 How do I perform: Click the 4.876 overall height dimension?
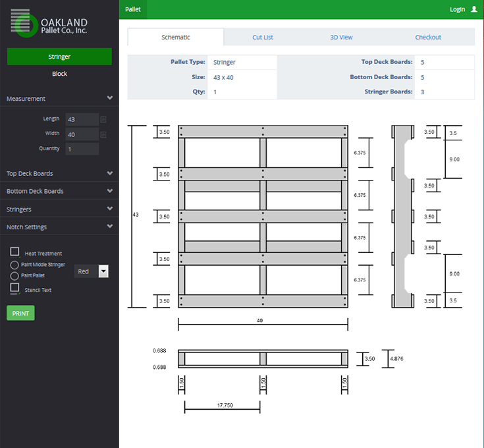coord(396,358)
